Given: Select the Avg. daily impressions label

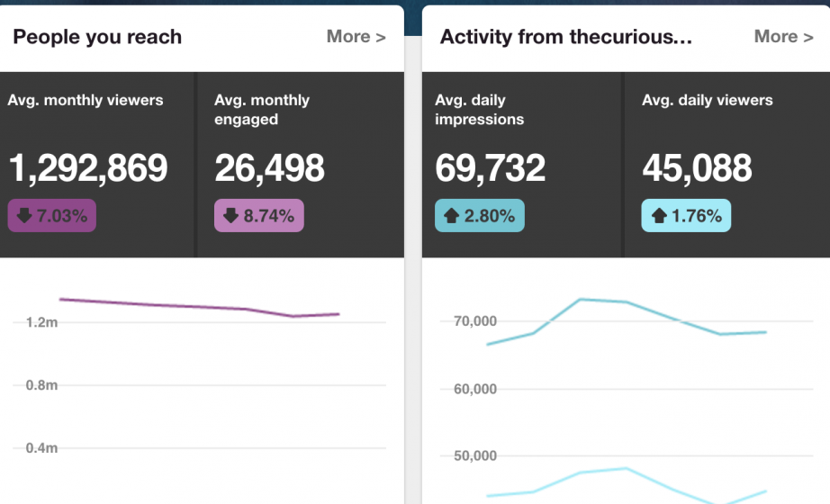Looking at the screenshot, I should [x=479, y=110].
